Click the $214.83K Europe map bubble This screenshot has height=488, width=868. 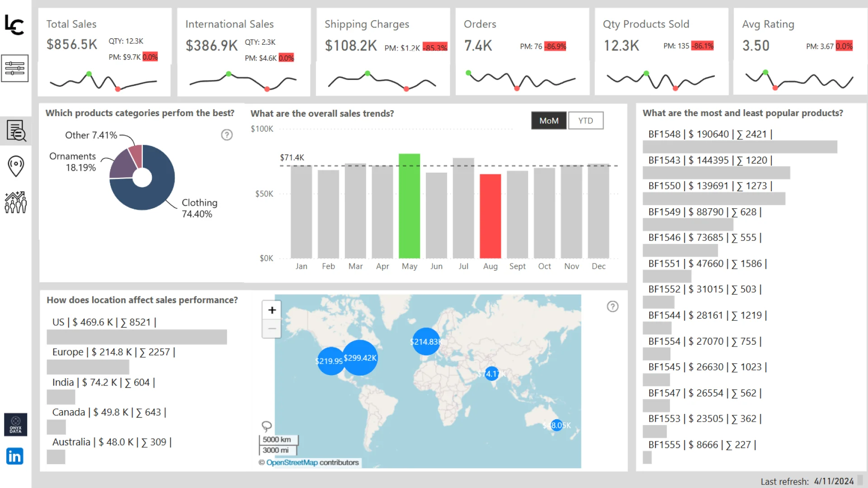(425, 342)
